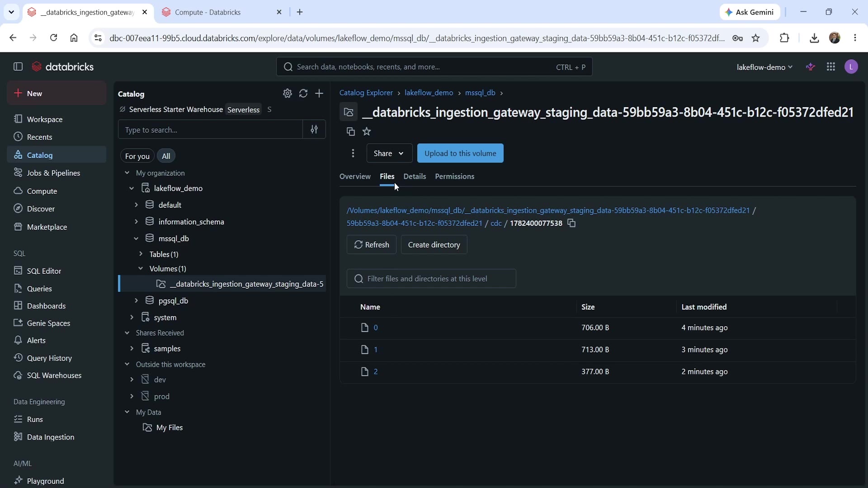
Task: Click Ask Gemini in browser toolbar
Action: 750,12
